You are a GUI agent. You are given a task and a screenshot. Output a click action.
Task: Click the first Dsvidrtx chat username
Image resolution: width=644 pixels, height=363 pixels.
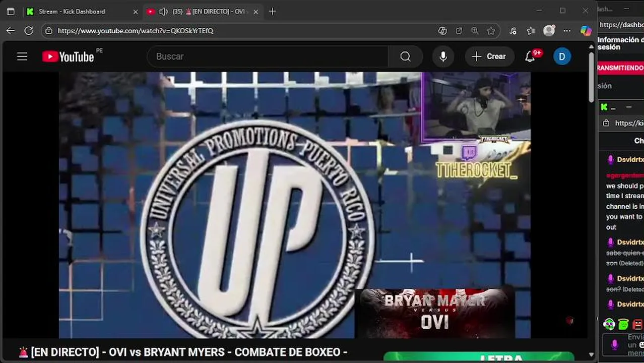pyautogui.click(x=630, y=159)
